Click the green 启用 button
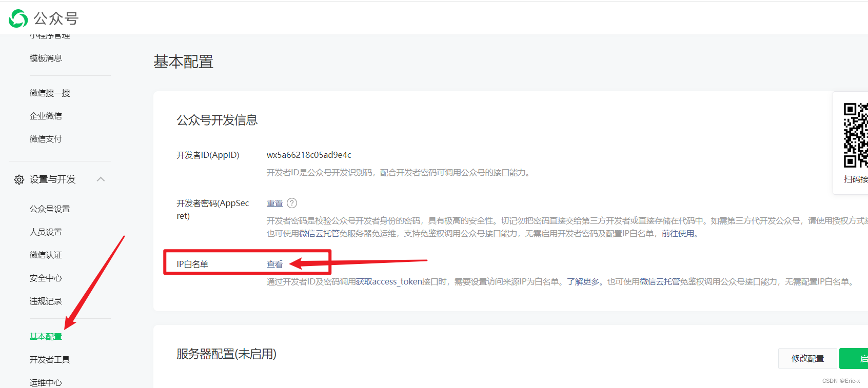Viewport: 868px width, 388px height. point(854,358)
